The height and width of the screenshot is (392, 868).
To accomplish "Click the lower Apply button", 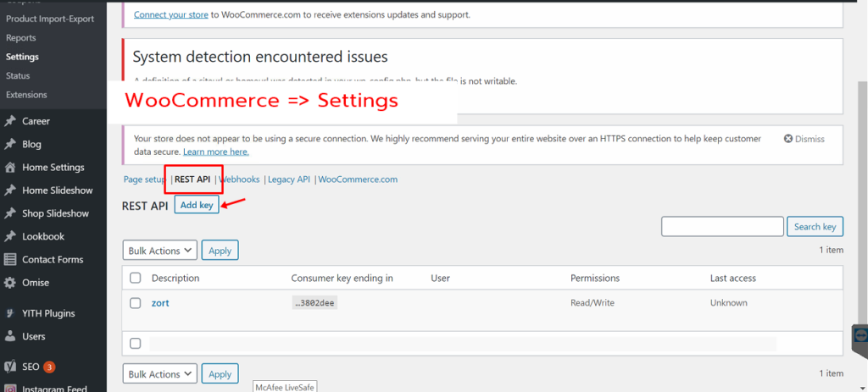I will 220,374.
